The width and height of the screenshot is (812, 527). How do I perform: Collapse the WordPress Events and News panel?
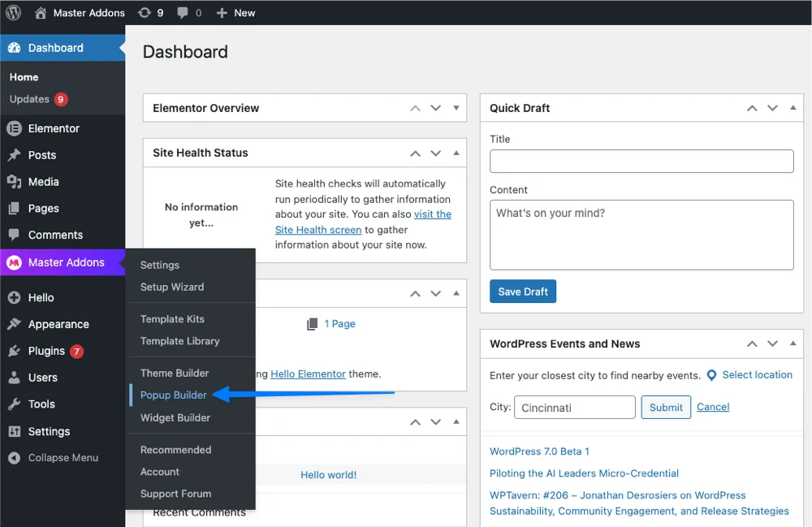792,343
